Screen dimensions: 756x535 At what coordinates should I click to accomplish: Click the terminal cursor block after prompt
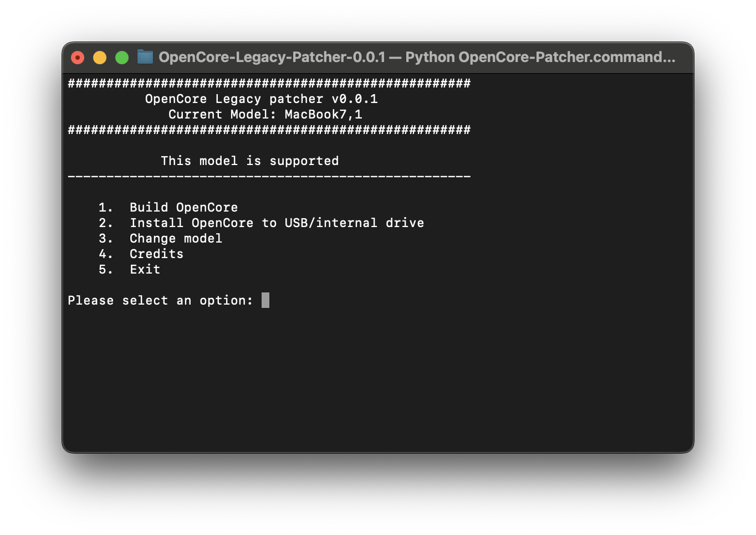point(265,300)
